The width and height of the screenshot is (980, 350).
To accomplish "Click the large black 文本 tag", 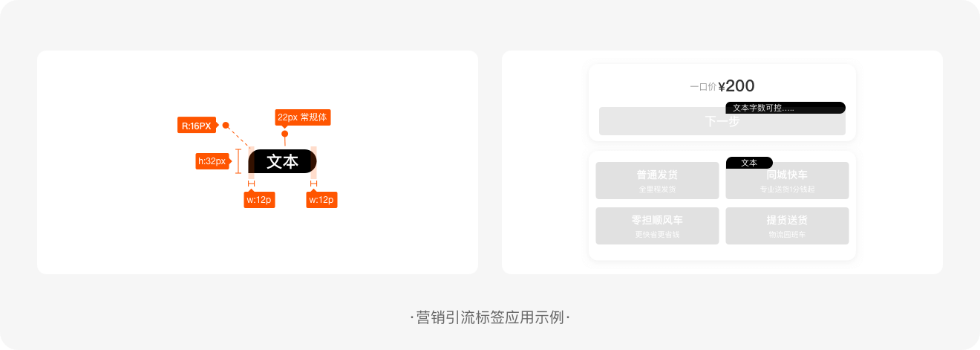I will pos(282,161).
